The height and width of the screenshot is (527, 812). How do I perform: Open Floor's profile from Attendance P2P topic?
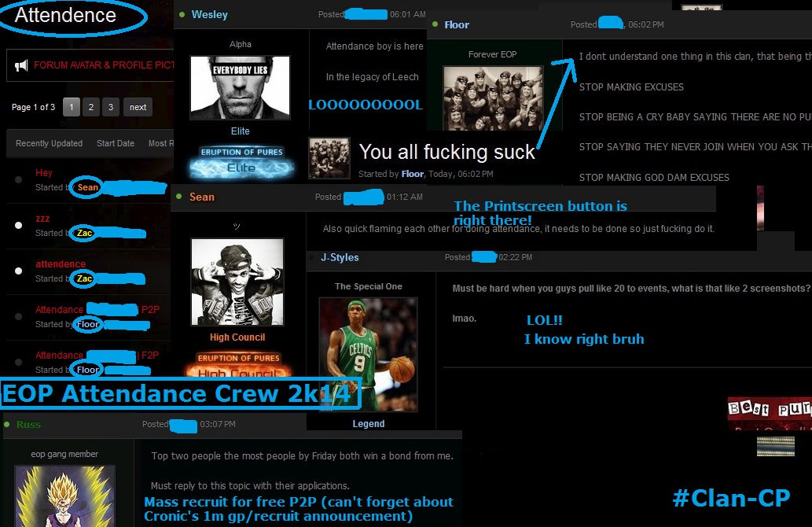pyautogui.click(x=88, y=324)
